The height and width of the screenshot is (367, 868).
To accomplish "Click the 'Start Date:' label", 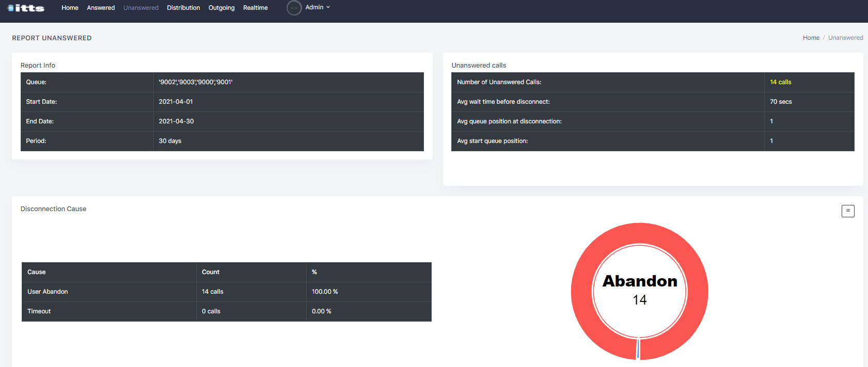I will 41,102.
